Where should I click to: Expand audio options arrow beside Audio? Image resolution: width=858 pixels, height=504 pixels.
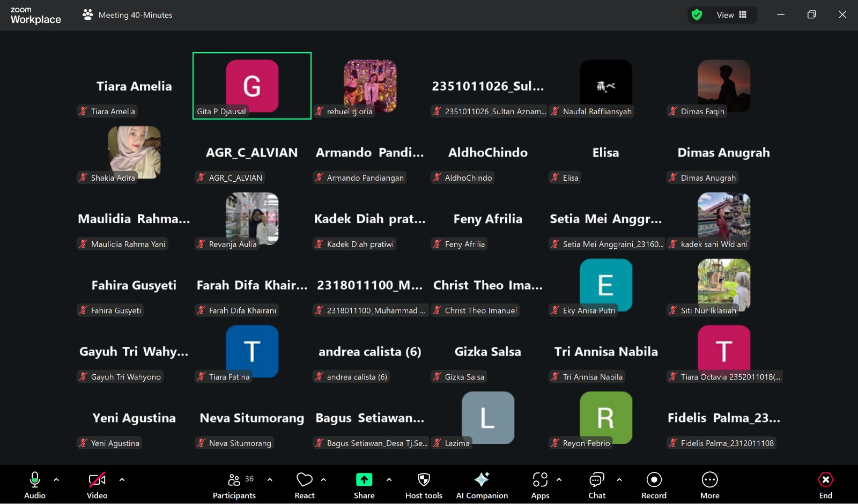[x=56, y=479]
